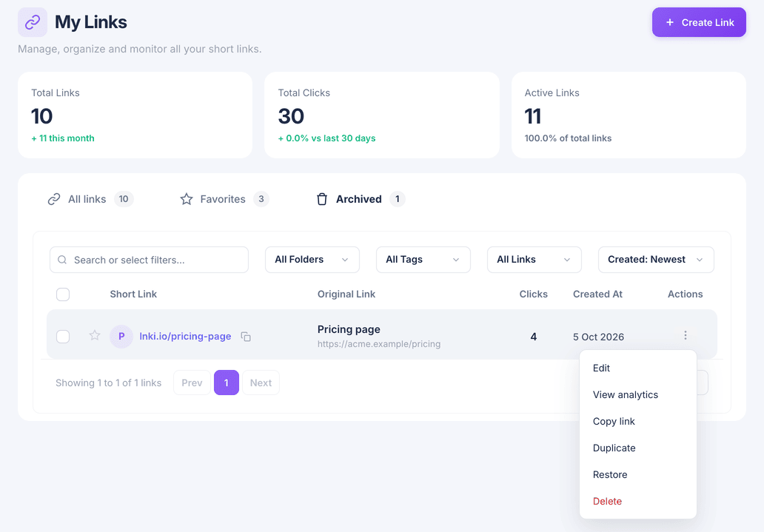The height and width of the screenshot is (532, 764).
Task: Click the magnifier icon in search box
Action: point(62,260)
